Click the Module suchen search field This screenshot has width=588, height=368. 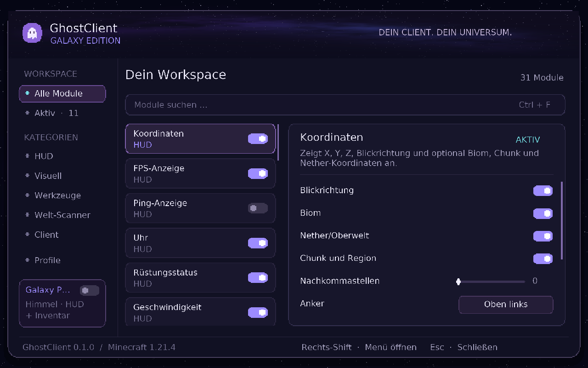click(x=345, y=105)
